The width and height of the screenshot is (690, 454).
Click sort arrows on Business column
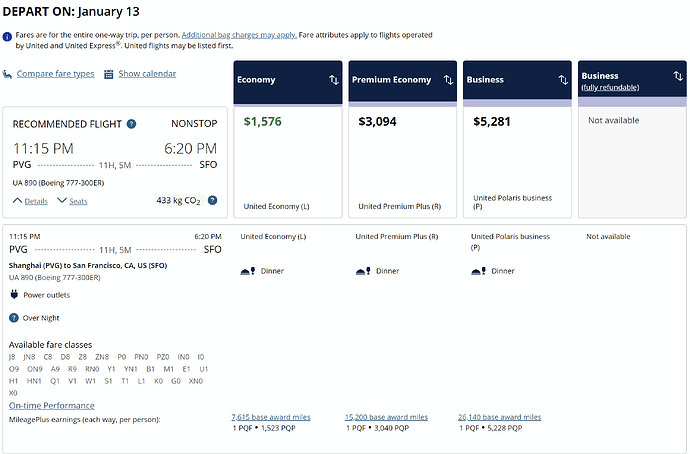(562, 80)
